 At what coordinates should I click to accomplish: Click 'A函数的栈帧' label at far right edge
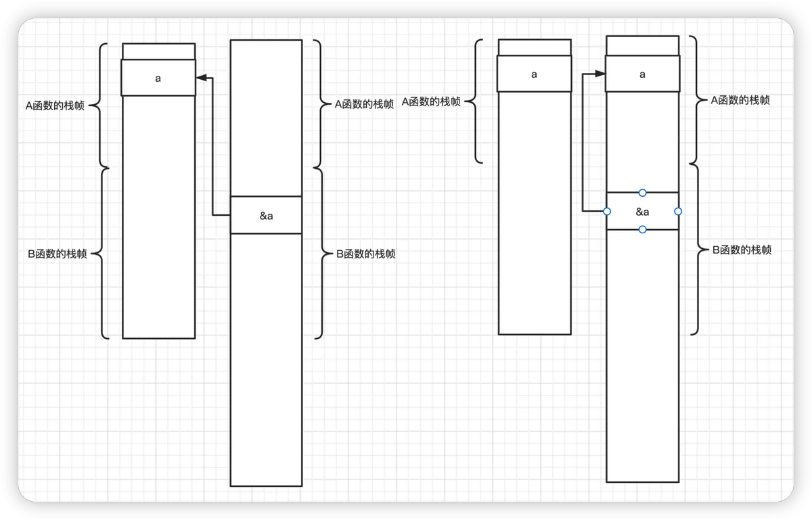coord(740,100)
